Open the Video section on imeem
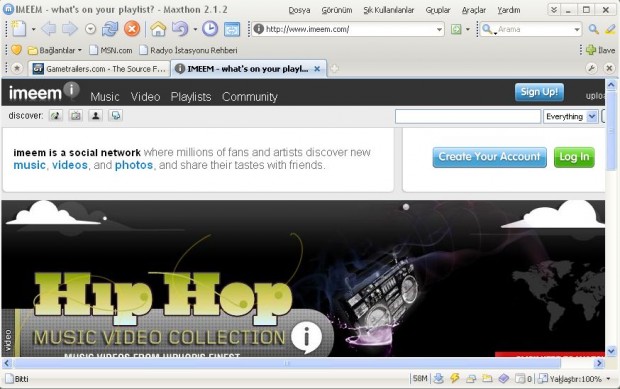 click(x=146, y=97)
